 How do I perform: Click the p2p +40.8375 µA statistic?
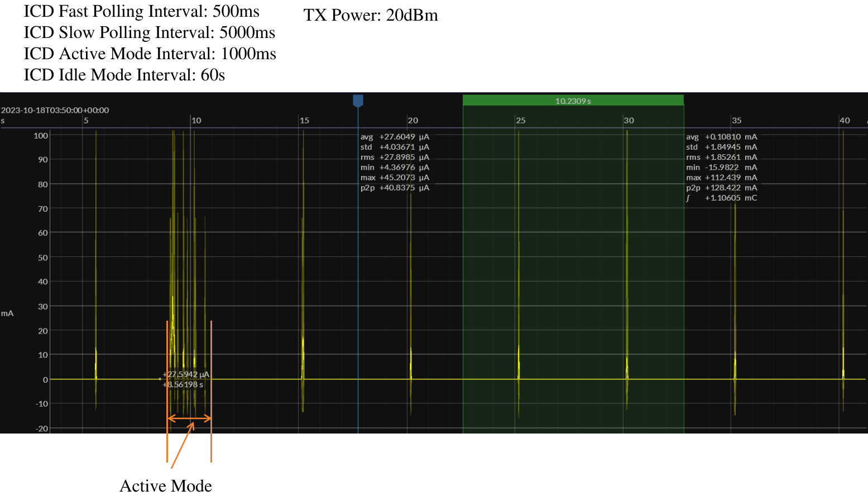pyautogui.click(x=395, y=188)
